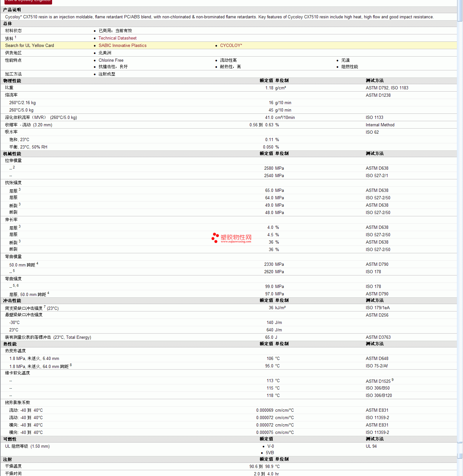Screen dimensions: 463x476
Task: Select the 2620 MPa flexural modulus value
Action: pyautogui.click(x=274, y=272)
